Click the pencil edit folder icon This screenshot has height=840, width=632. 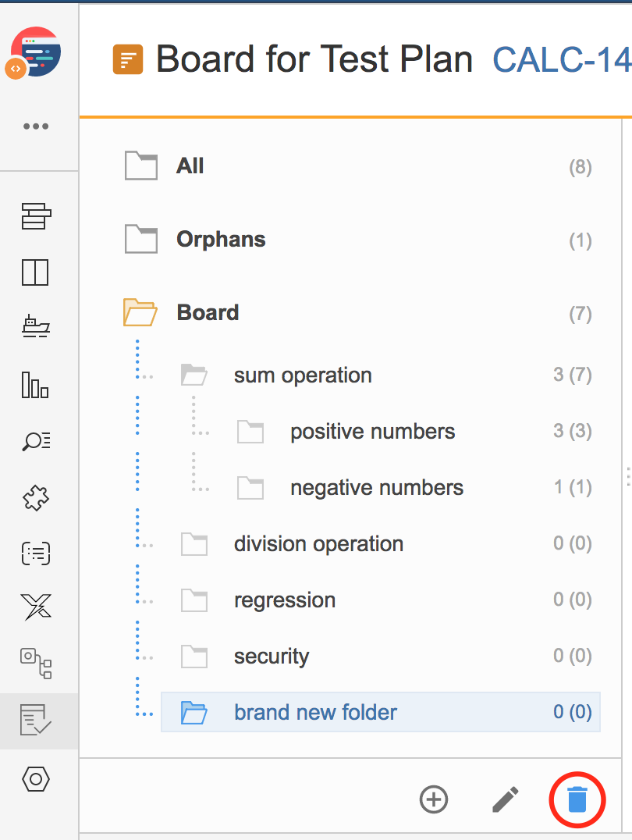505,799
